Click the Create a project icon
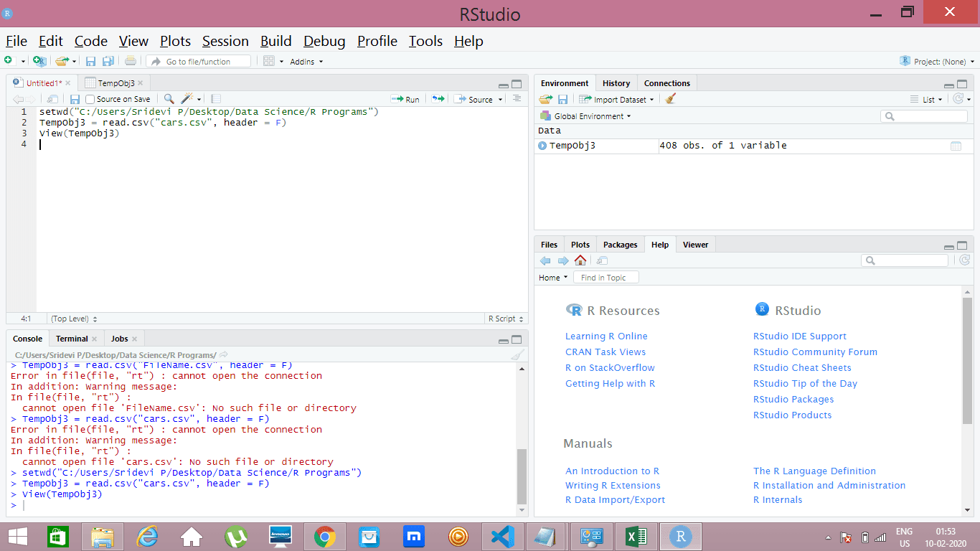The height and width of the screenshot is (551, 980). click(x=39, y=62)
